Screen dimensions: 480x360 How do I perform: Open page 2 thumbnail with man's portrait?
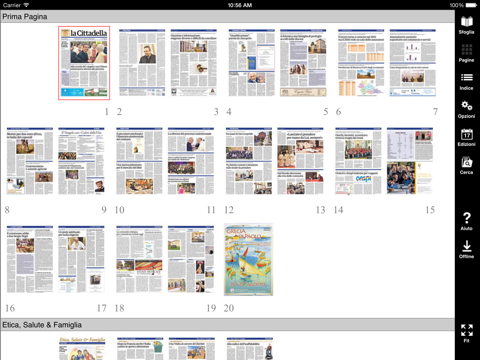point(142,63)
